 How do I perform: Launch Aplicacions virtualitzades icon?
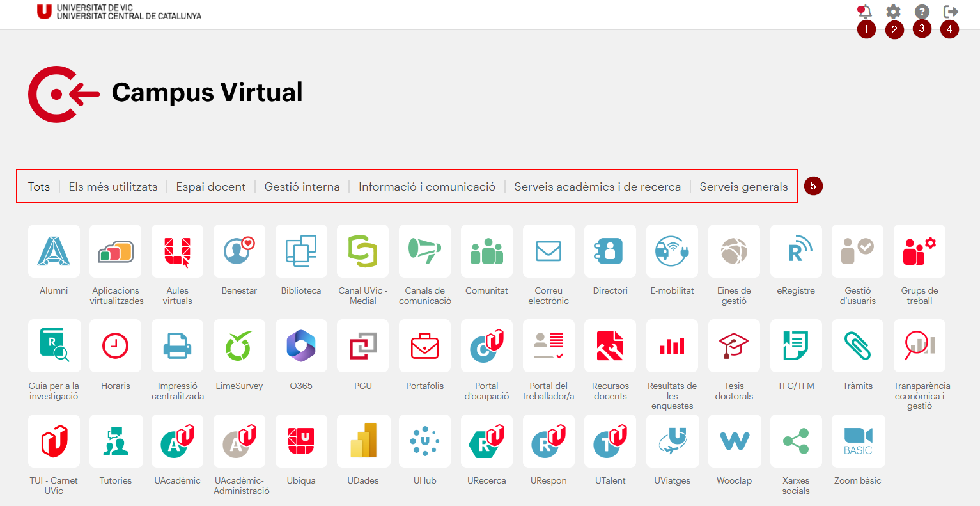pyautogui.click(x=116, y=251)
